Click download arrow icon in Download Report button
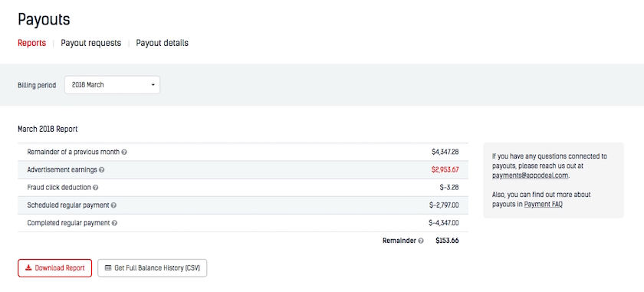The width and height of the screenshot is (644, 292). [28, 268]
